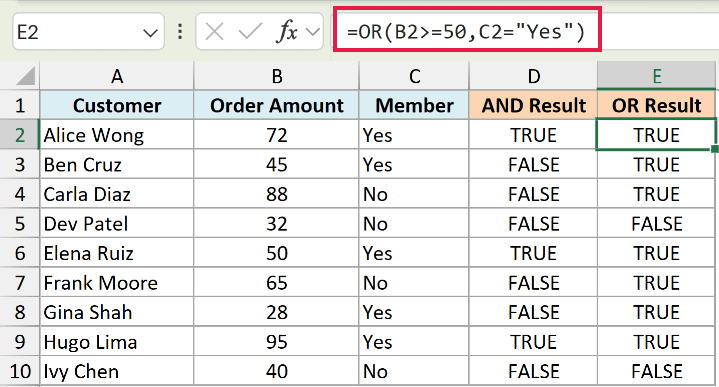Image resolution: width=719 pixels, height=387 pixels.
Task: Click order amount 40 cell
Action: [x=277, y=371]
